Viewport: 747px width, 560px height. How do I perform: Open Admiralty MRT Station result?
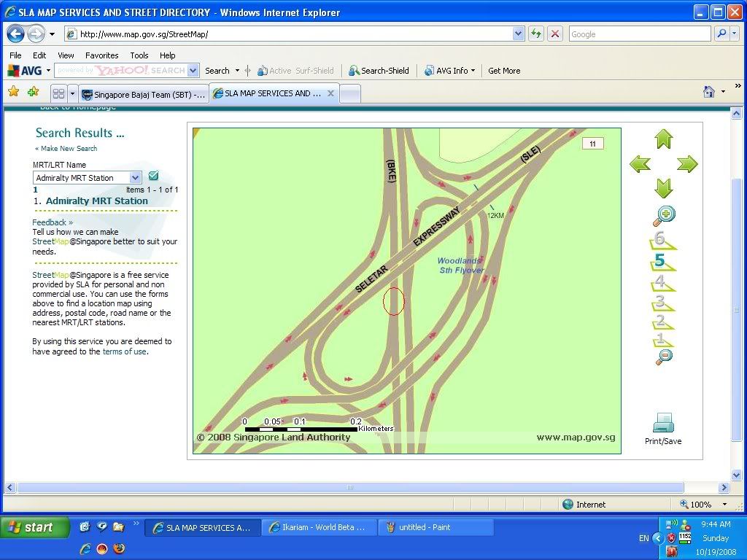pyautogui.click(x=97, y=201)
